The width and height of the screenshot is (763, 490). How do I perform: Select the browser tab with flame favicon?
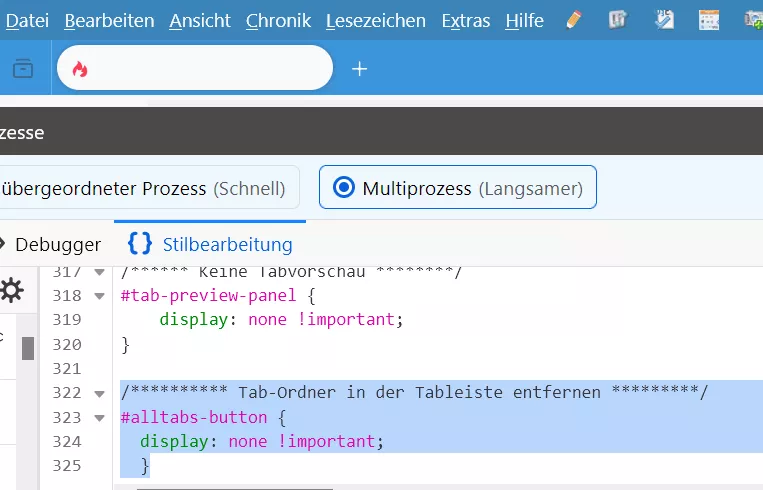pos(195,68)
